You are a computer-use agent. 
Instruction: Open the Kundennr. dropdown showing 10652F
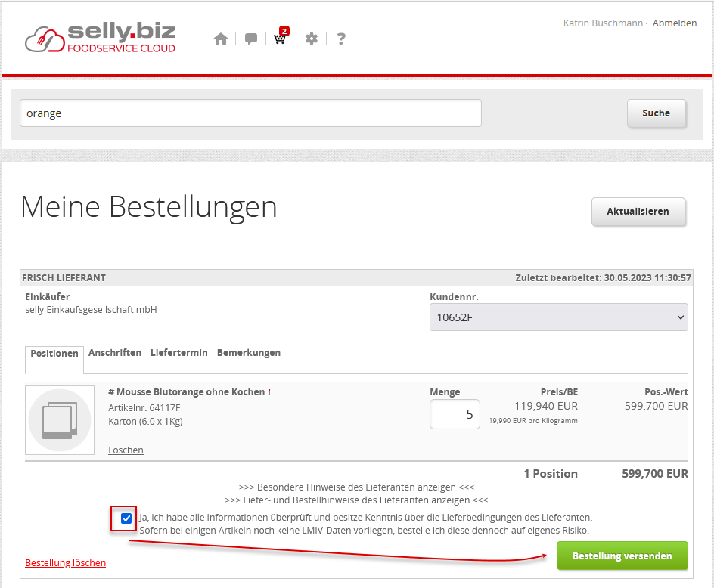point(559,317)
